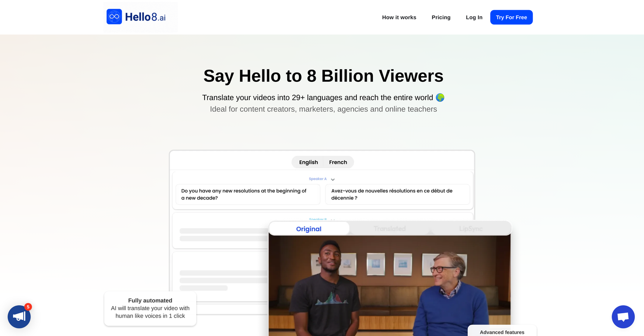Open the megaphone announcements widget

click(19, 317)
